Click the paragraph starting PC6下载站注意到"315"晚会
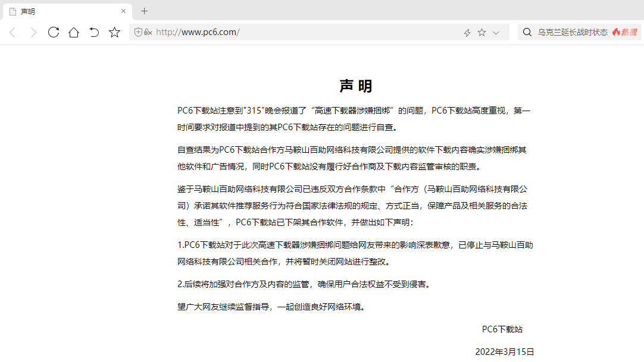The width and height of the screenshot is (644, 362). 354,119
